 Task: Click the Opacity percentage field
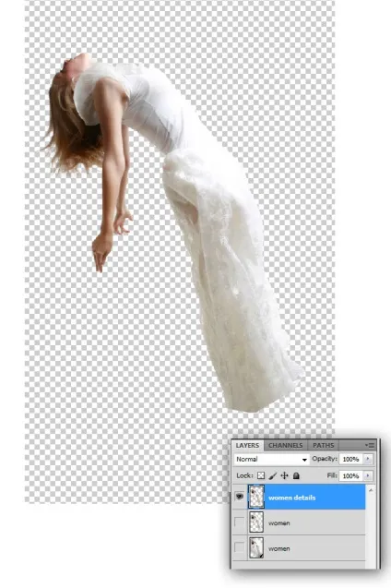click(351, 459)
